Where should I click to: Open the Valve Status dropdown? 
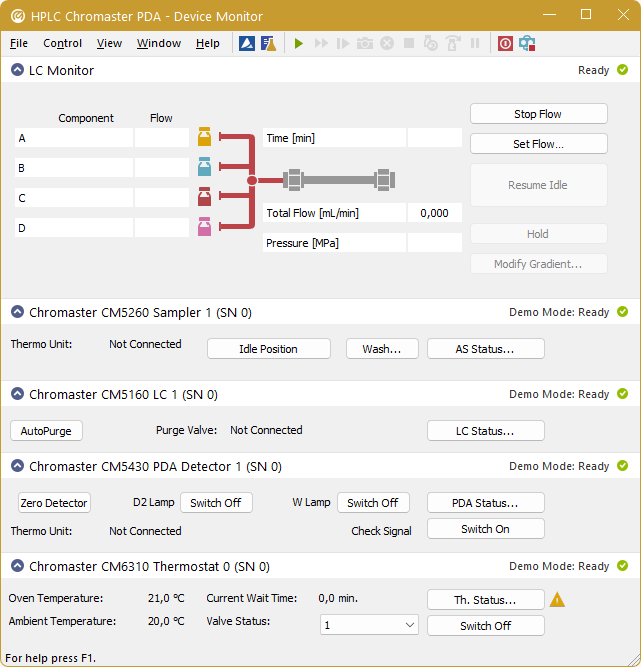369,625
